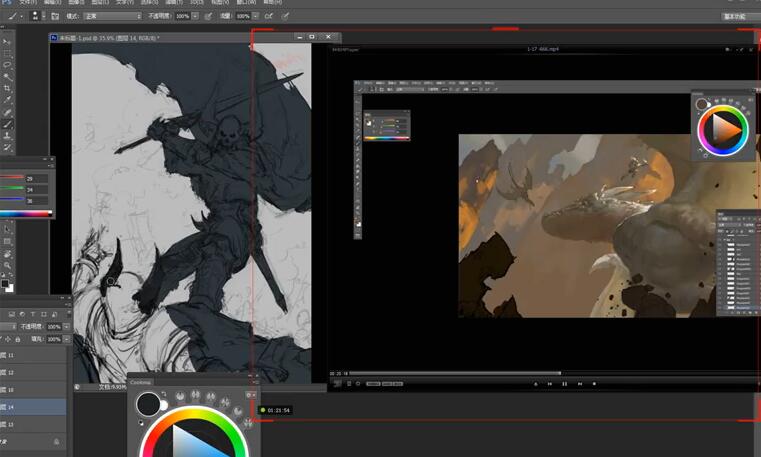Click the green channel slider in Color panel
The image size is (761, 457).
(12, 189)
